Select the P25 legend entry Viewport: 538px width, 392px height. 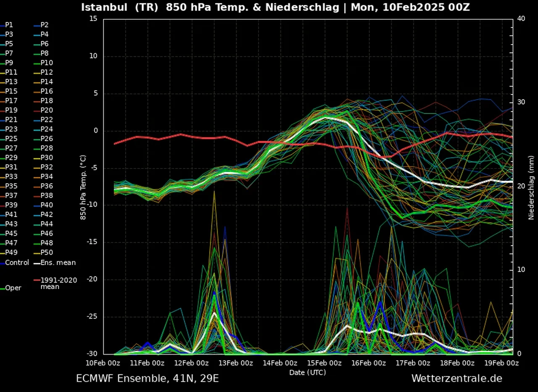[x=11, y=139]
